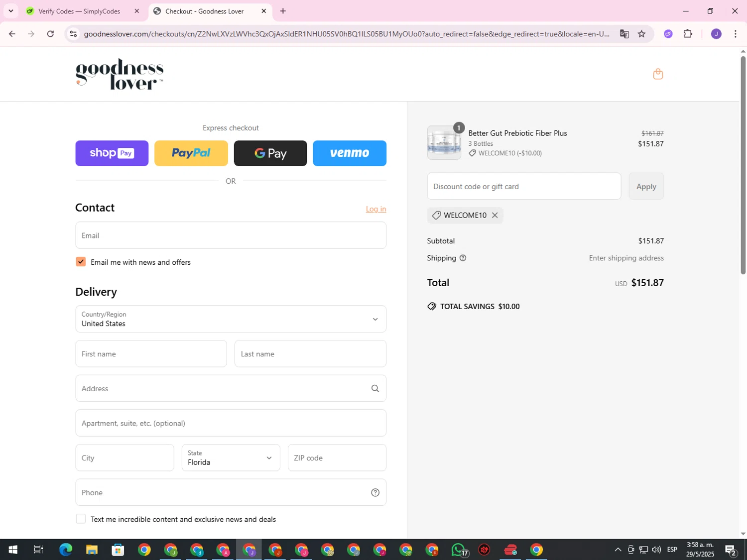Open the Chrome profile avatar J
Viewport: 747px width, 560px height.
(716, 34)
